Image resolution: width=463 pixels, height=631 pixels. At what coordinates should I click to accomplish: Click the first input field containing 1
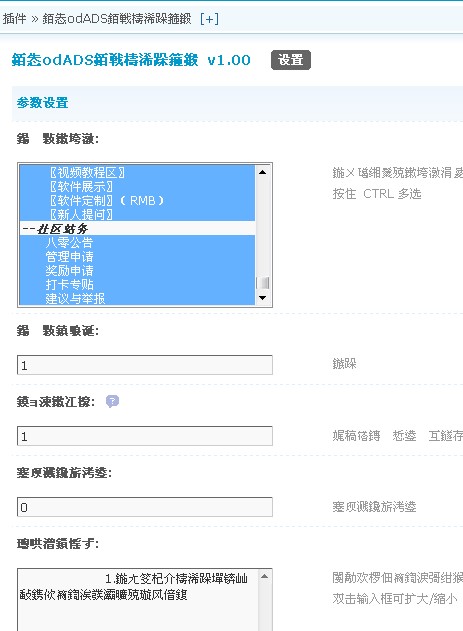145,365
